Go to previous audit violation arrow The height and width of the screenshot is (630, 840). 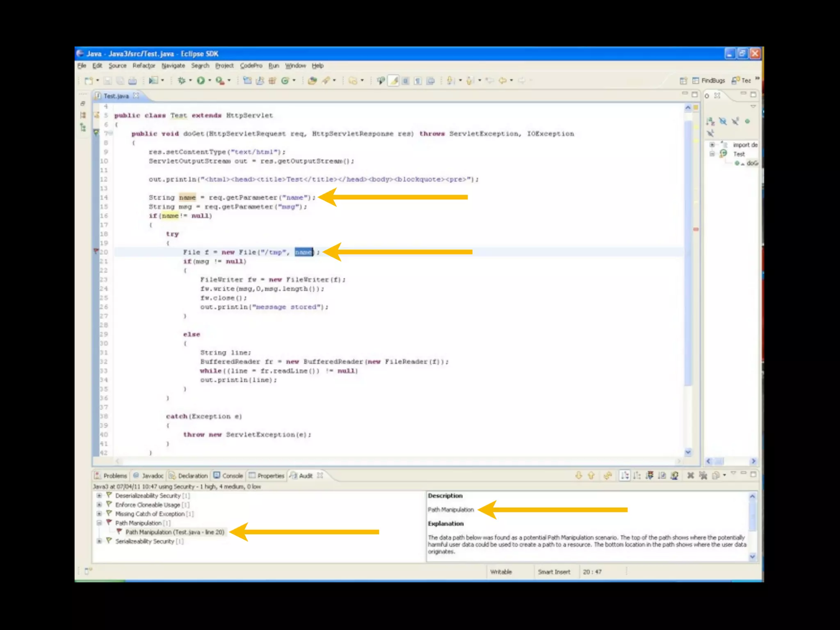pyautogui.click(x=591, y=475)
